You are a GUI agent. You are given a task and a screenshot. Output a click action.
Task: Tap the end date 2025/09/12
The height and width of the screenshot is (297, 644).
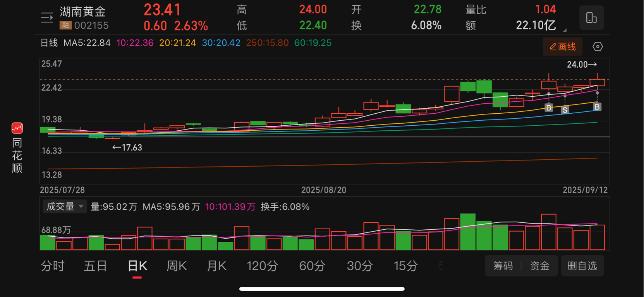(585, 190)
